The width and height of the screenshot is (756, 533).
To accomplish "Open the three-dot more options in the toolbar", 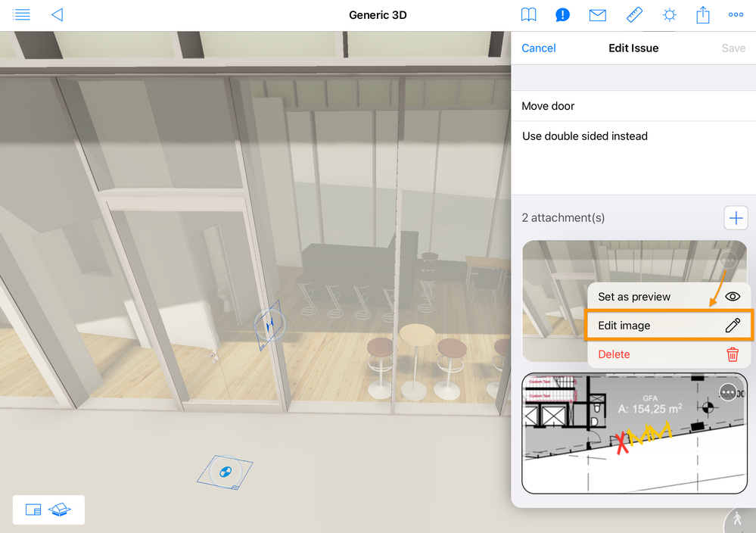I will pos(736,14).
